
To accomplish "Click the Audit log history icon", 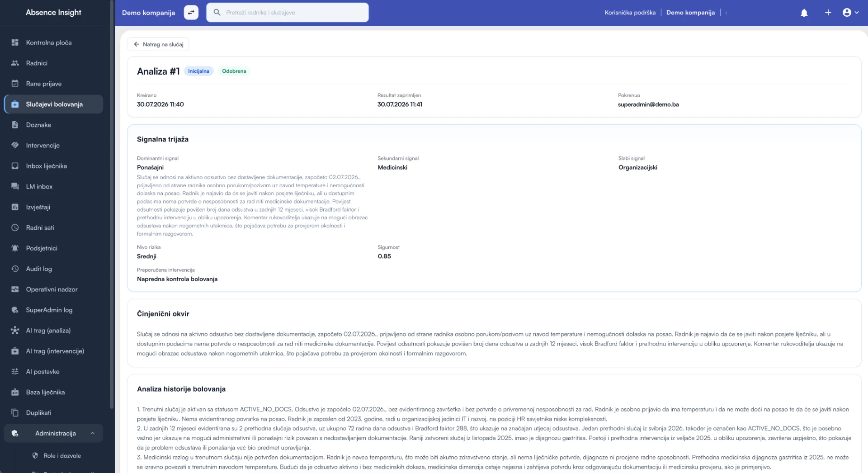I will [x=15, y=269].
